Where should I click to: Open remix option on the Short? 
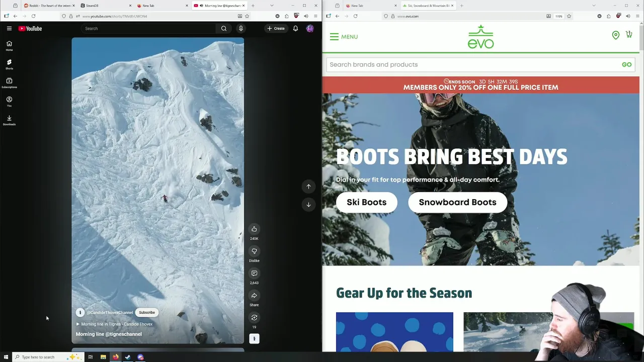pyautogui.click(x=254, y=318)
